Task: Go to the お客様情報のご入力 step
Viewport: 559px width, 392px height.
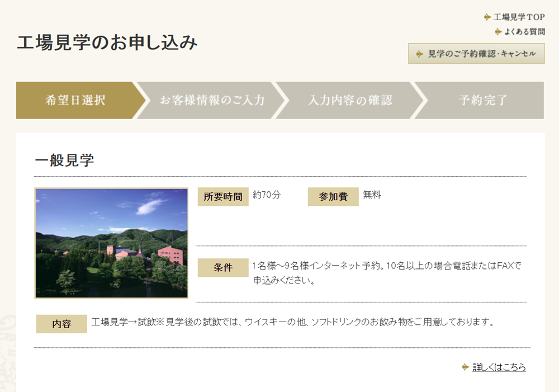Action: pos(212,101)
